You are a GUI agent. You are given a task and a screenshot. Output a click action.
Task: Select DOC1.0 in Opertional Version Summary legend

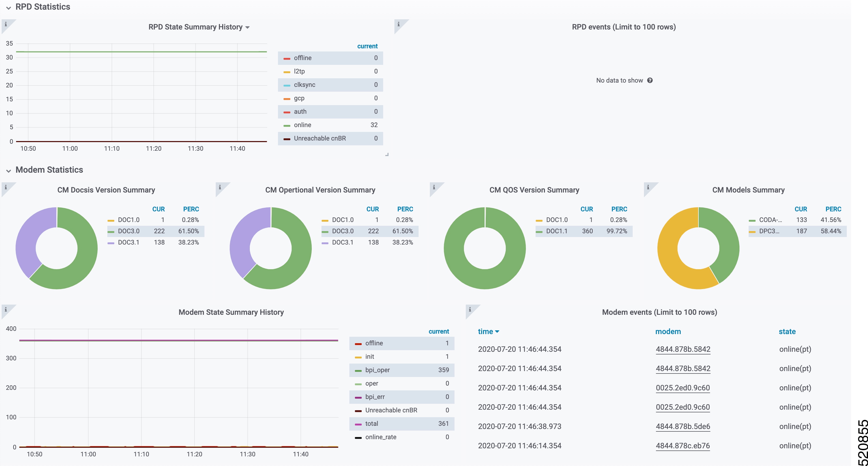click(343, 220)
